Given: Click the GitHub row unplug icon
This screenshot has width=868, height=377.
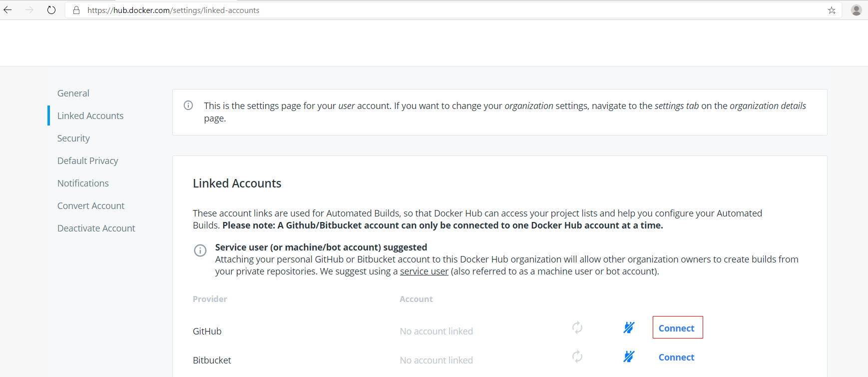Looking at the screenshot, I should 629,327.
